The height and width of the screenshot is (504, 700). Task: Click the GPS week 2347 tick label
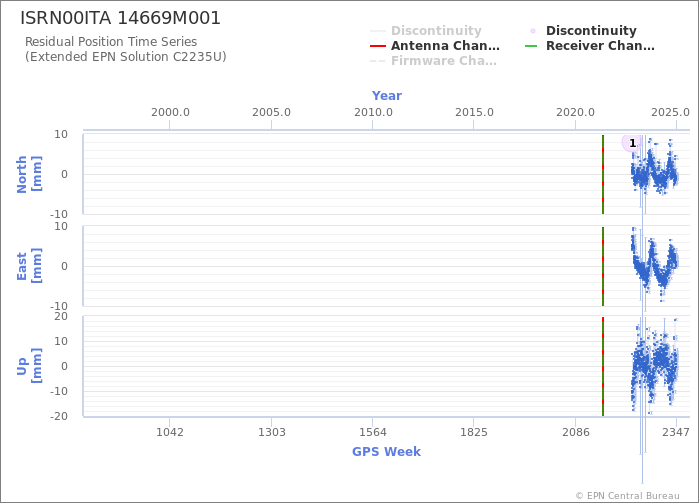click(x=676, y=432)
